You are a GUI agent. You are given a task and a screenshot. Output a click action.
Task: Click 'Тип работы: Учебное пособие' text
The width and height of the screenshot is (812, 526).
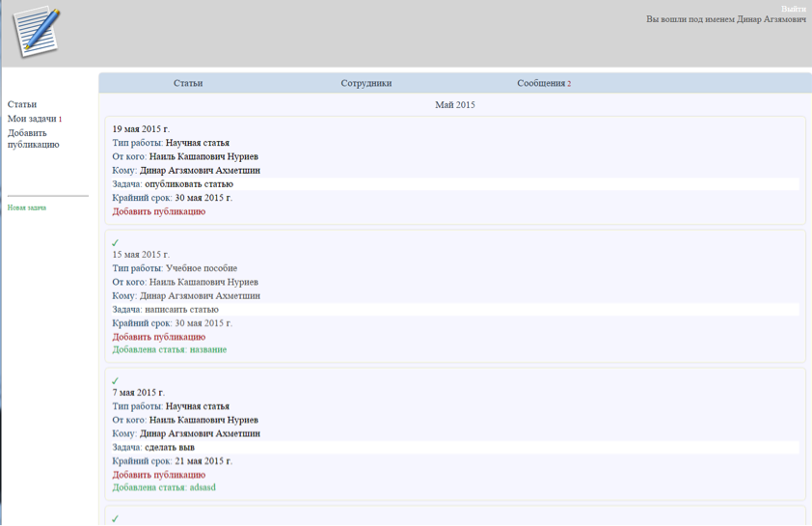[175, 268]
